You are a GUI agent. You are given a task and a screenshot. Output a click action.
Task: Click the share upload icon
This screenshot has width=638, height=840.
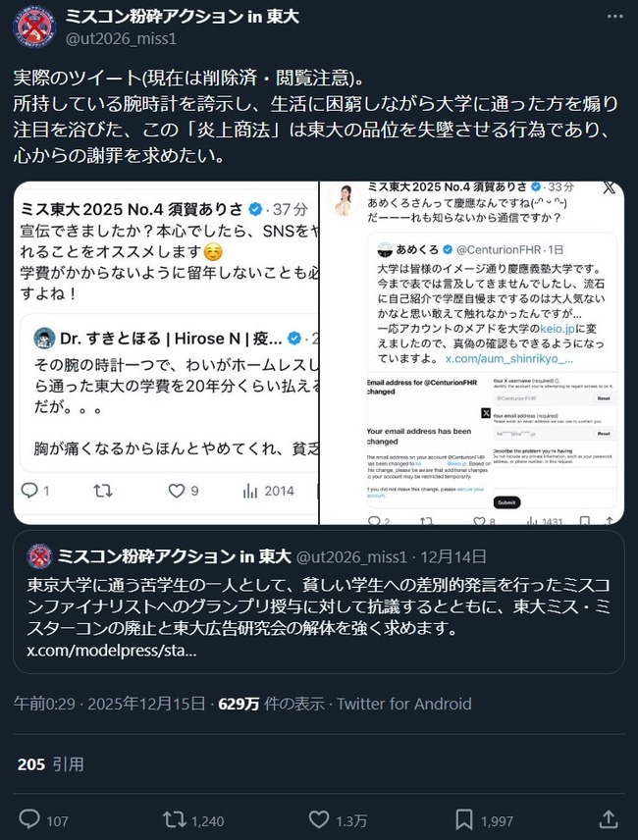[x=609, y=819]
